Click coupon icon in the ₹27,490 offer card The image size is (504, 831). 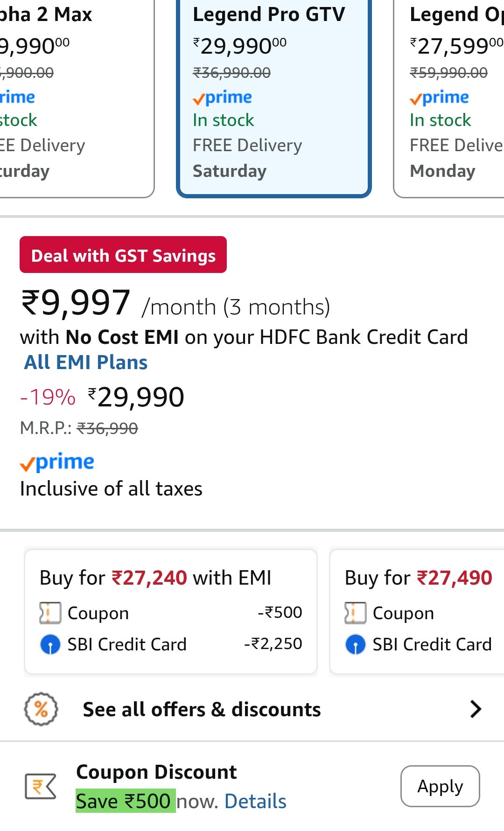355,613
